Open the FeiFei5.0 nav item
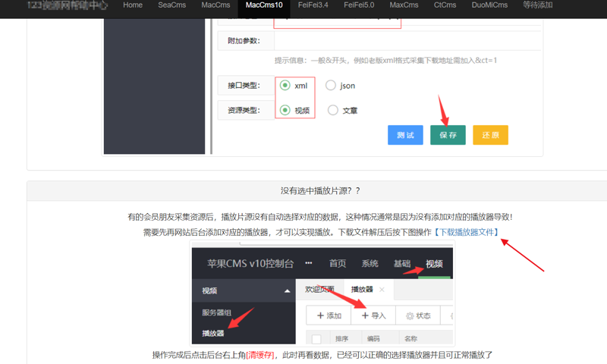Image resolution: width=607 pixels, height=364 pixels. click(x=359, y=5)
